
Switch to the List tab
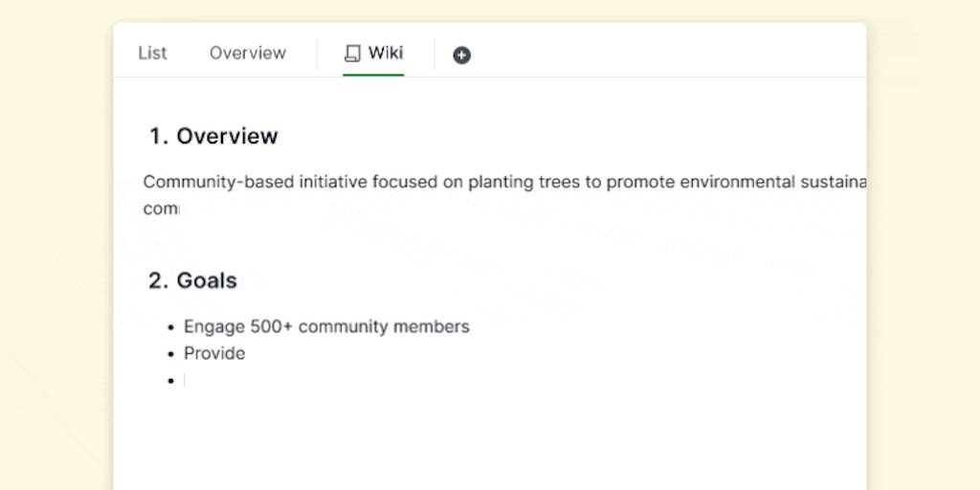(152, 54)
